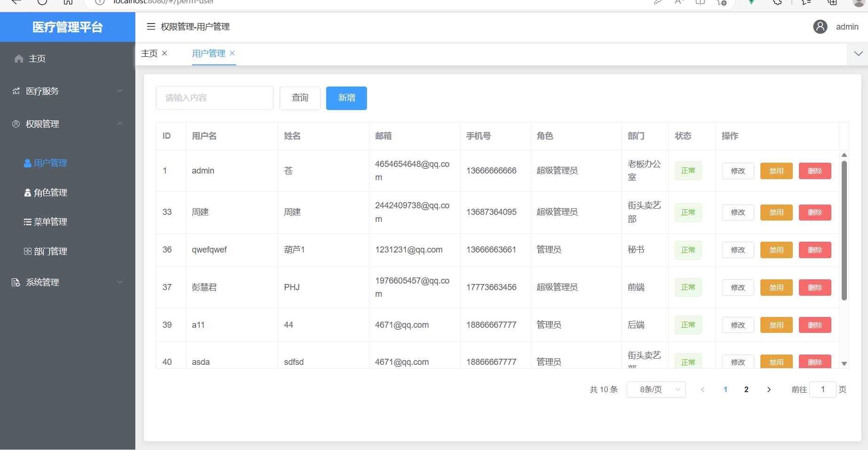This screenshot has width=868, height=450.
Task: Click the 查询 search button
Action: point(300,98)
